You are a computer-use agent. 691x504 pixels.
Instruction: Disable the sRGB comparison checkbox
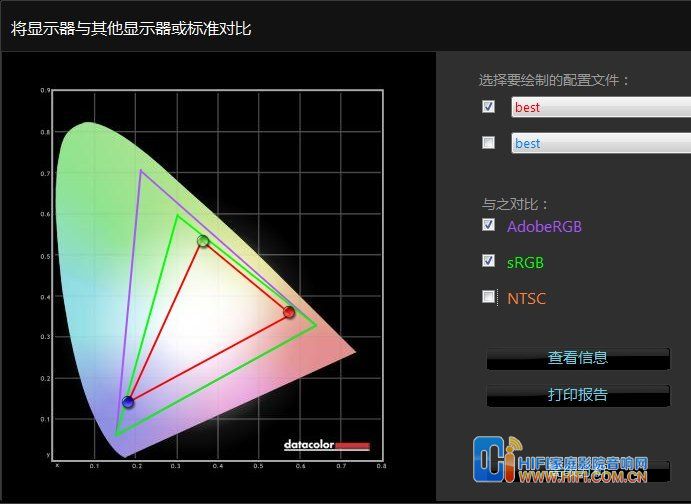pos(488,261)
